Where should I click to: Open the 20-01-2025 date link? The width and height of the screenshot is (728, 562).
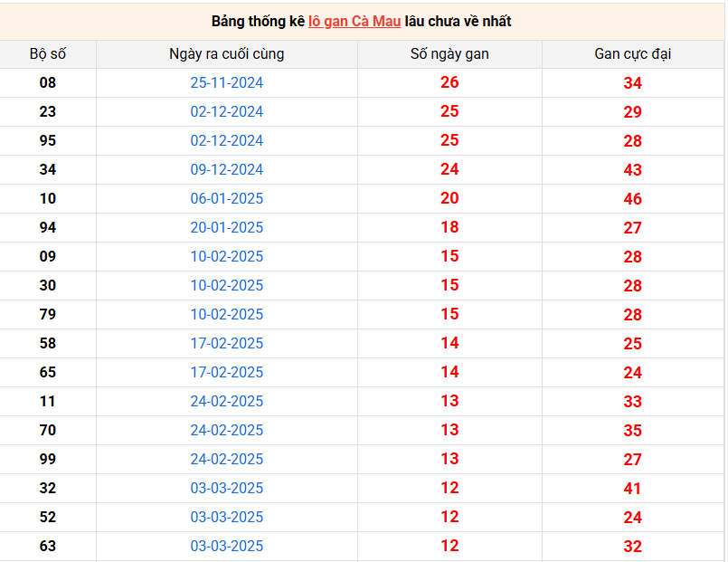tap(226, 227)
